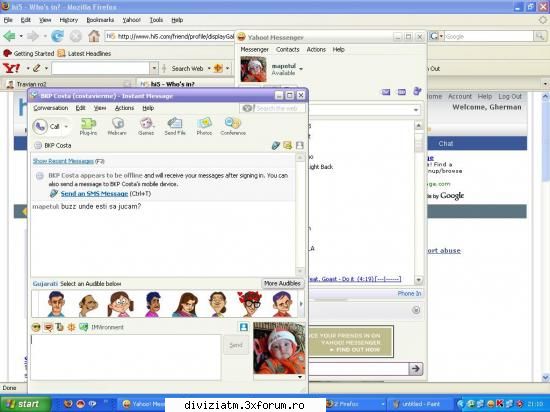Open the Actions menu in chat window
Image resolution: width=550 pixels, height=412 pixels.
(124, 108)
